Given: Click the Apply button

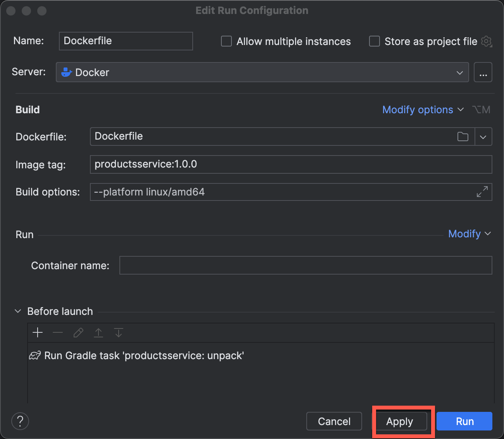Looking at the screenshot, I should (400, 421).
